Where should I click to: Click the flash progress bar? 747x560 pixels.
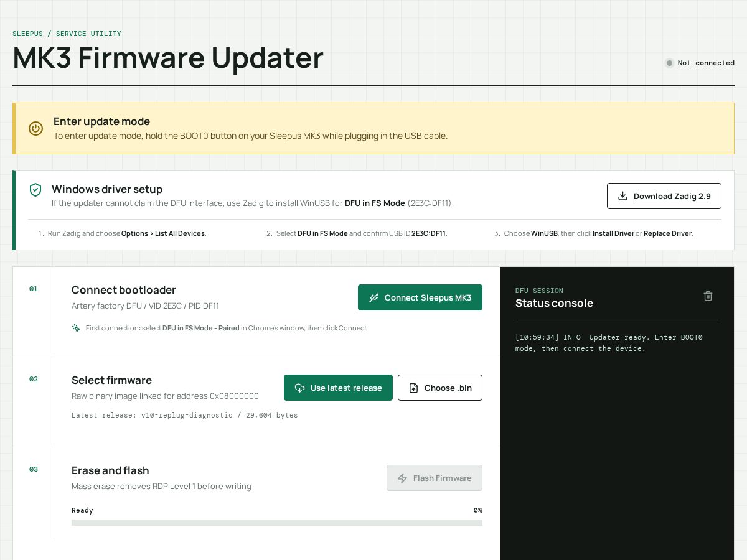277,523
